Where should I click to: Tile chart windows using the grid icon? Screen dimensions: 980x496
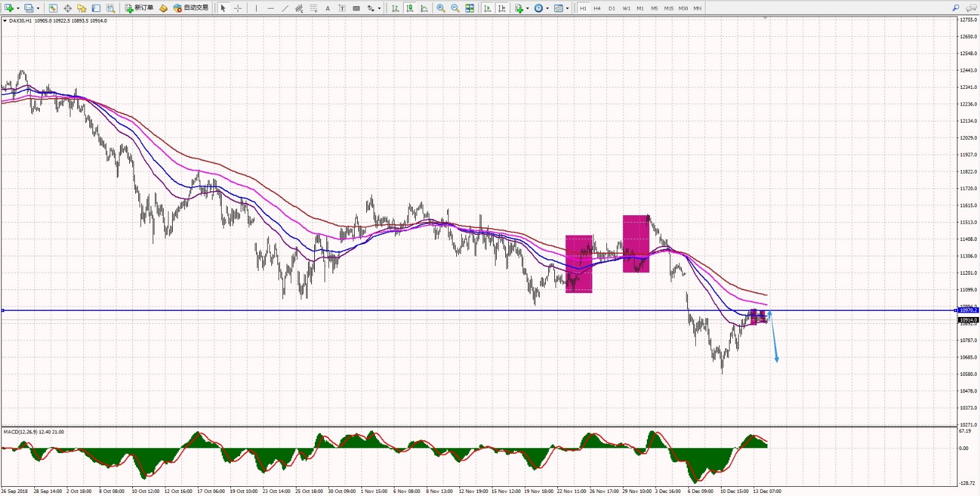pyautogui.click(x=470, y=8)
